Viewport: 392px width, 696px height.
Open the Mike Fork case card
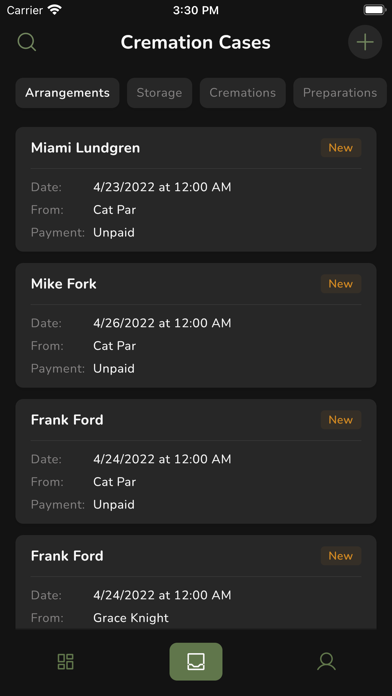click(196, 325)
